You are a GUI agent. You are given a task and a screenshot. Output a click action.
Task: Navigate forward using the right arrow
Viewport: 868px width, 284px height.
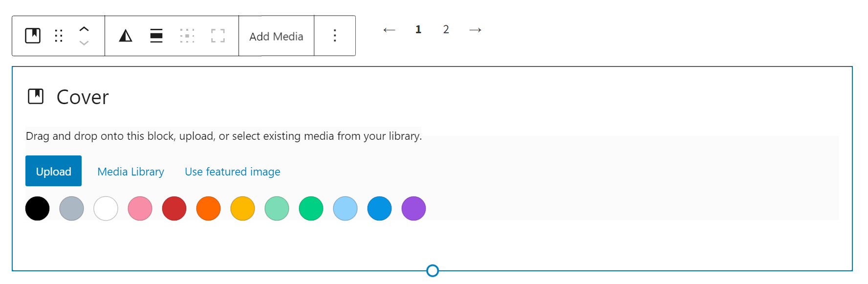pos(475,29)
